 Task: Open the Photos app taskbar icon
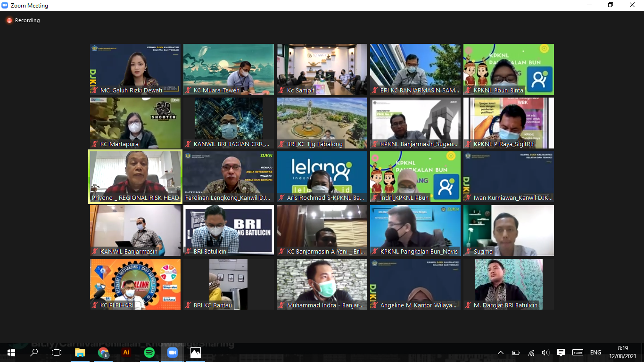click(195, 353)
